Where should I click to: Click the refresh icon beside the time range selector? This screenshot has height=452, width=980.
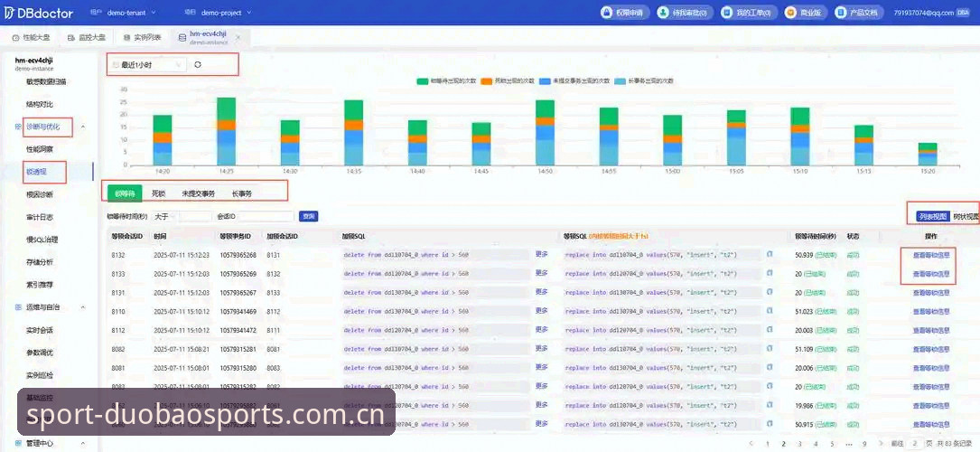pos(198,64)
